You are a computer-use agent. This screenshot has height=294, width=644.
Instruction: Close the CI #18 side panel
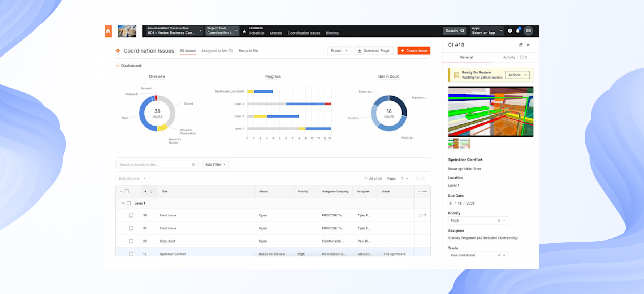[528, 45]
